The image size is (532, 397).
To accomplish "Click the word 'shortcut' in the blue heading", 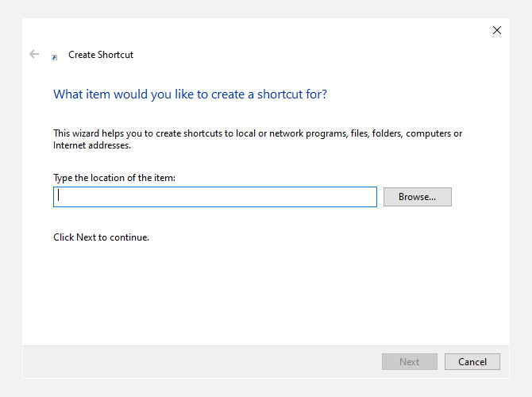I will [x=285, y=94].
